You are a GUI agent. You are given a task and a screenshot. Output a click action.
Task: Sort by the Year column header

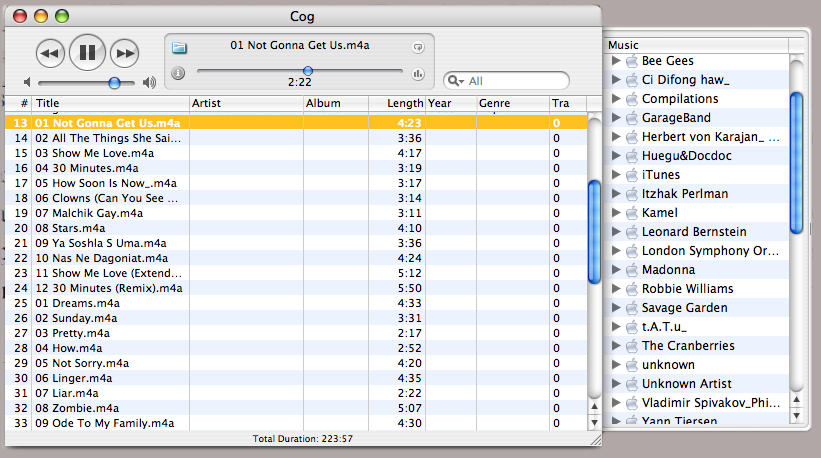tap(451, 103)
